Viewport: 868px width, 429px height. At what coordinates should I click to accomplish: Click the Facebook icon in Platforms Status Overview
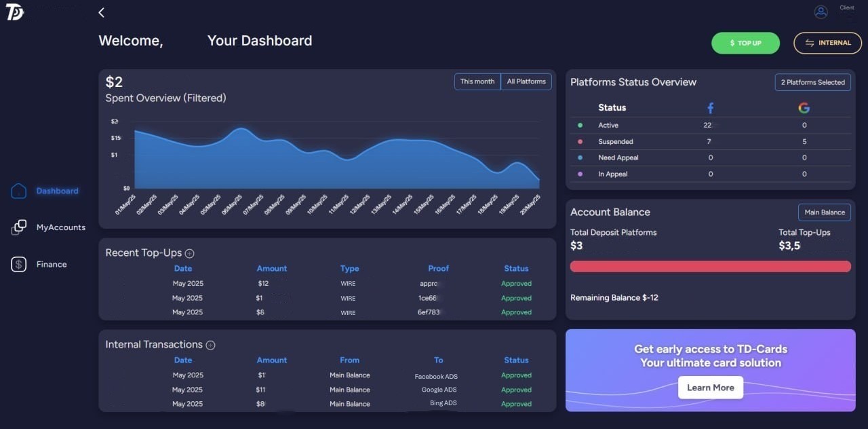point(709,107)
